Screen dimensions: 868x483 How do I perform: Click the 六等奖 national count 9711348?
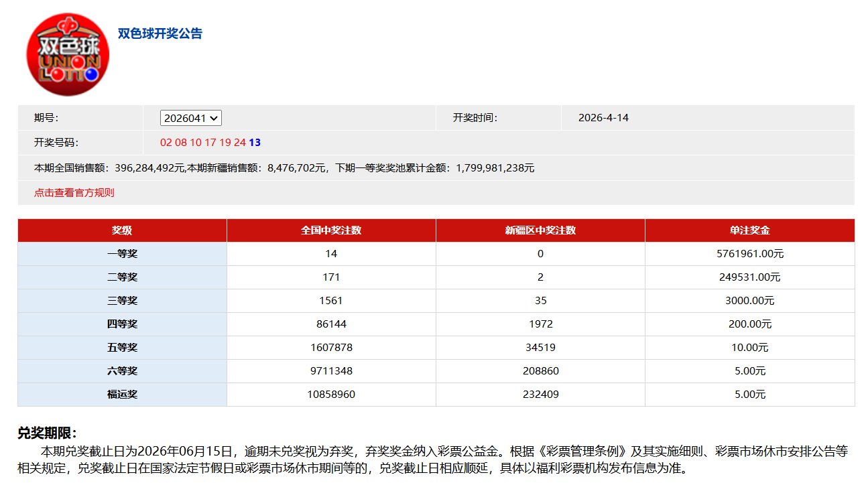tap(331, 371)
